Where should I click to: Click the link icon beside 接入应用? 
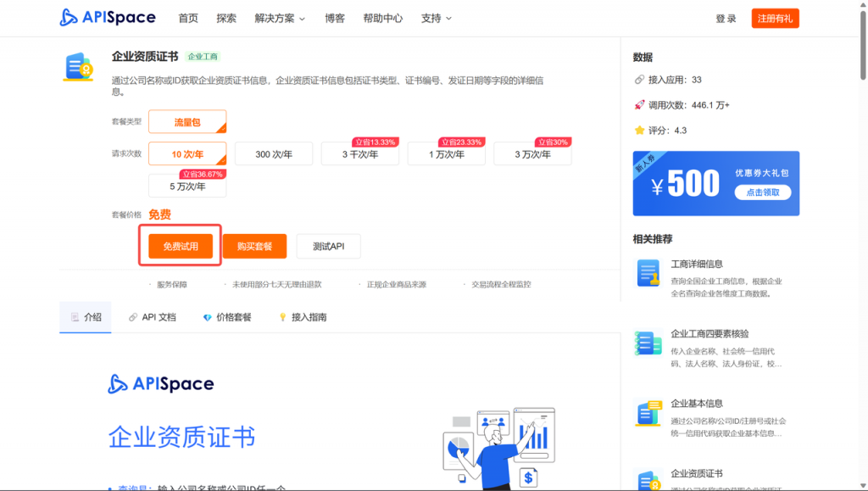[x=639, y=80]
